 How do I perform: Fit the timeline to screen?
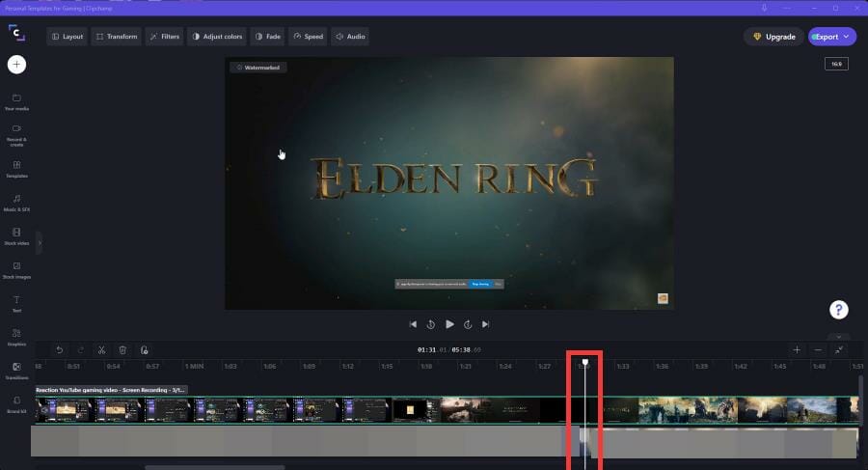point(839,349)
